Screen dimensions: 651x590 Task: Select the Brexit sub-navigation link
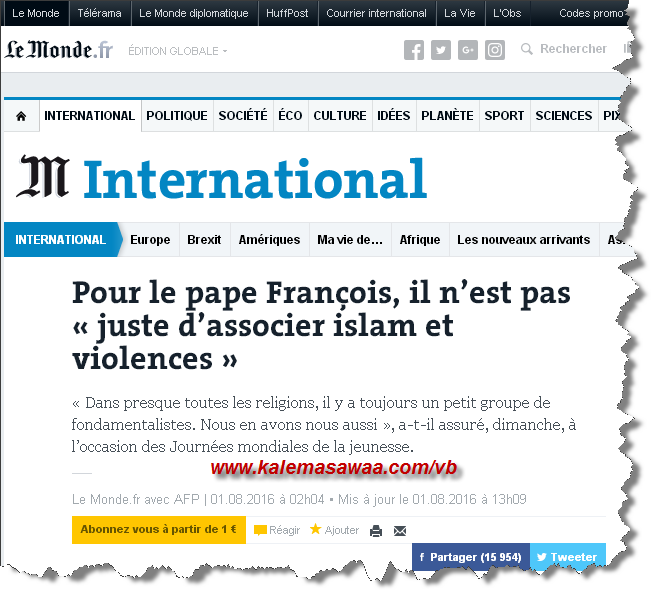point(204,240)
